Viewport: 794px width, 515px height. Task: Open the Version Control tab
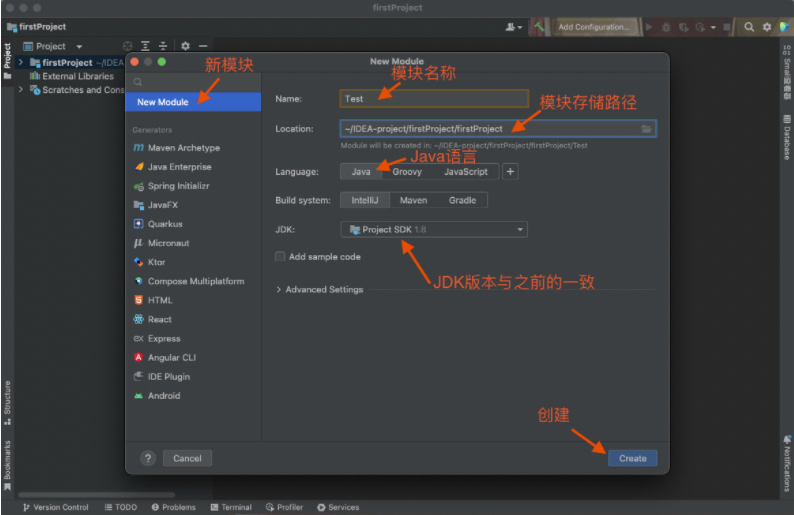pyautogui.click(x=56, y=507)
